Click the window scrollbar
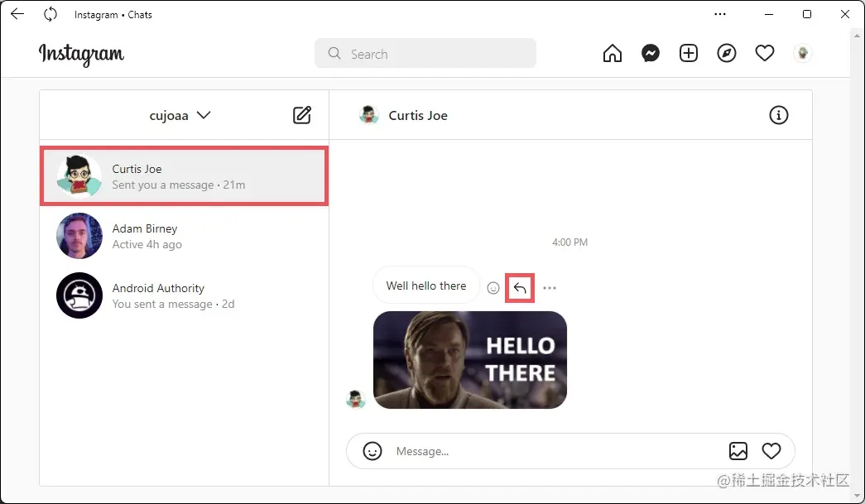 point(857,265)
